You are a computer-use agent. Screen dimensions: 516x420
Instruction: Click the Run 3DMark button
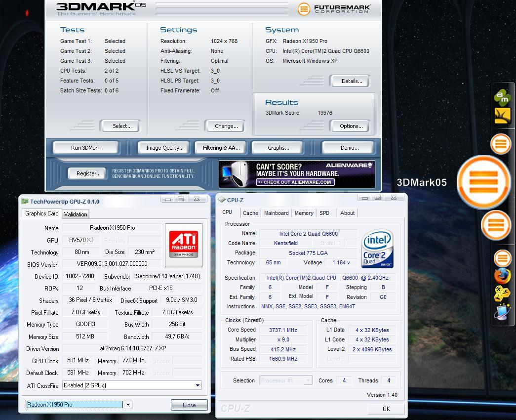click(85, 148)
